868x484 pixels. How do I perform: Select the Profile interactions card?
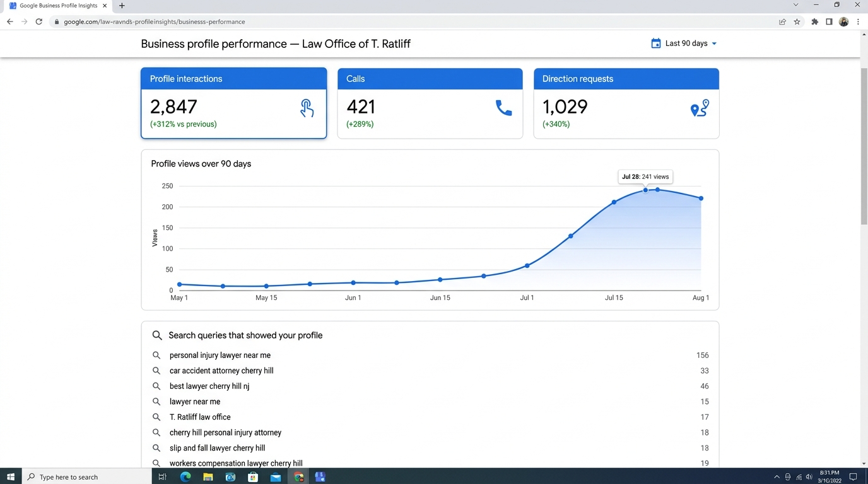coord(233,103)
